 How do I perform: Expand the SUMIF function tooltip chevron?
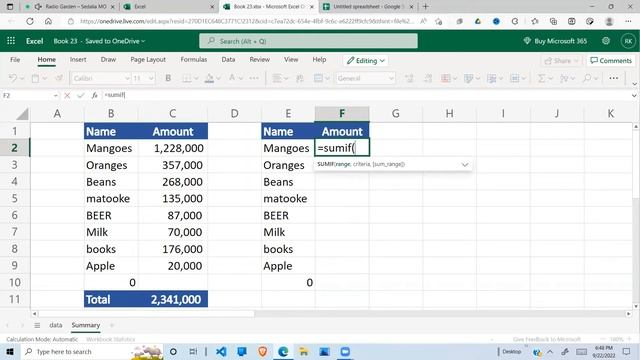click(464, 164)
